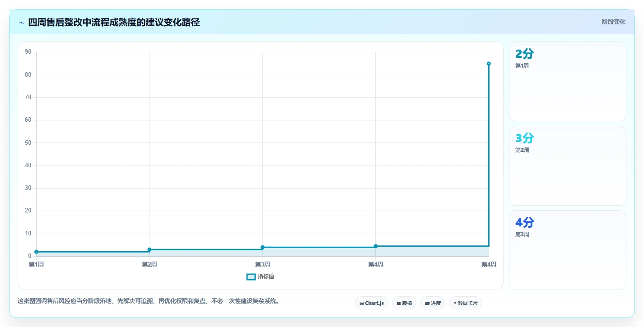The image size is (644, 327).
Task: Click the 3分 第2周 stat card
Action: click(568, 166)
